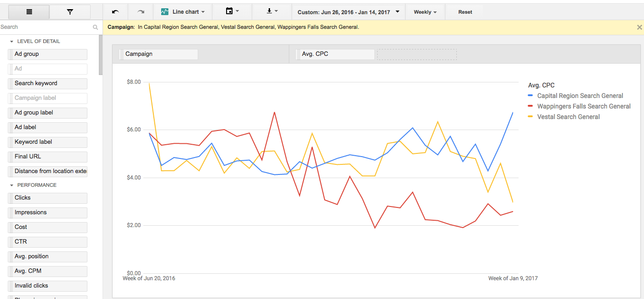Screen dimensions: 644x299
Task: Click the undo arrow icon
Action: coord(115,12)
